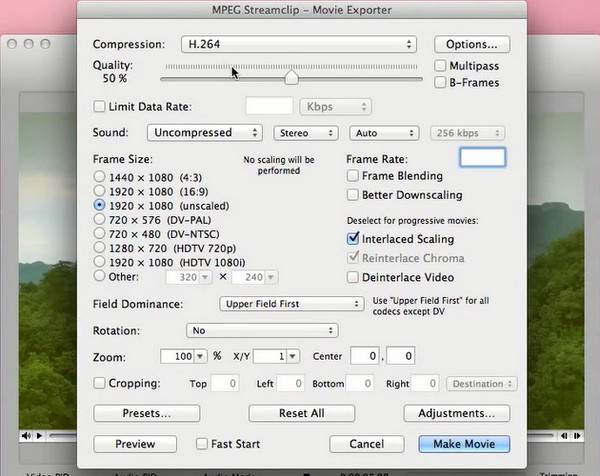
Task: Enable the Cropping checkbox
Action: [x=99, y=383]
